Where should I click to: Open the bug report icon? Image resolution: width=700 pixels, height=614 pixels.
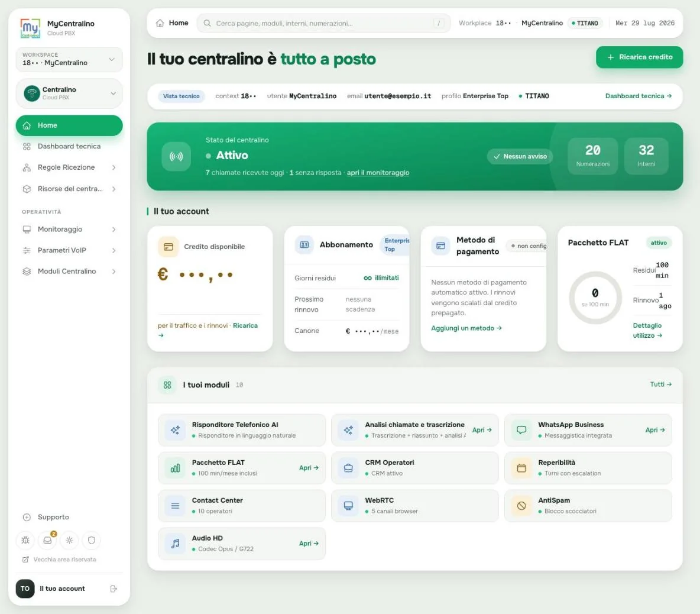pyautogui.click(x=25, y=540)
